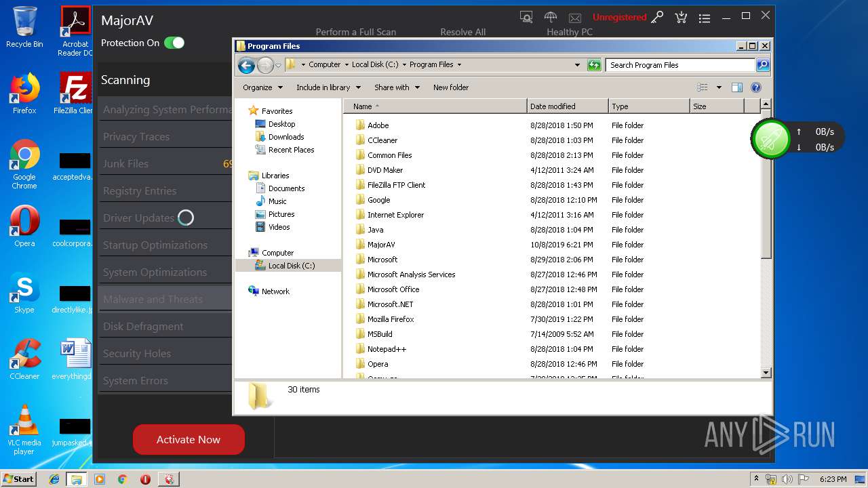This screenshot has width=868, height=488.
Task: Select Junk Files in MajorAV scan list
Action: 165,163
